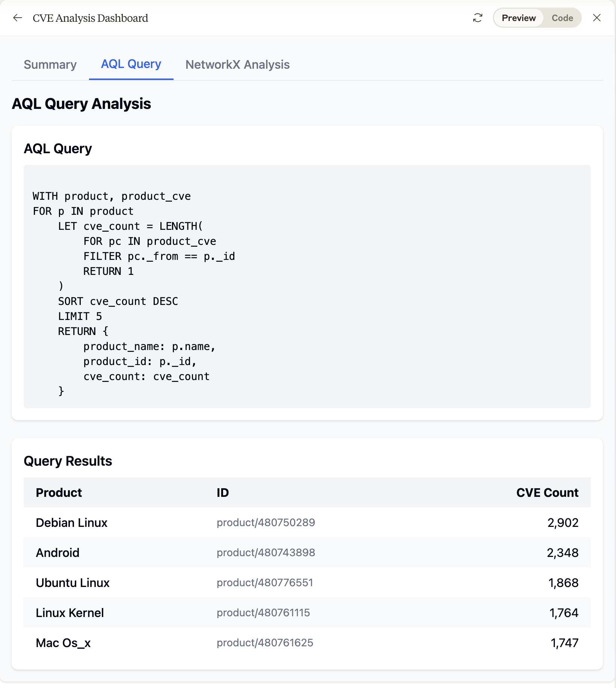Click the ID column header

(x=223, y=492)
